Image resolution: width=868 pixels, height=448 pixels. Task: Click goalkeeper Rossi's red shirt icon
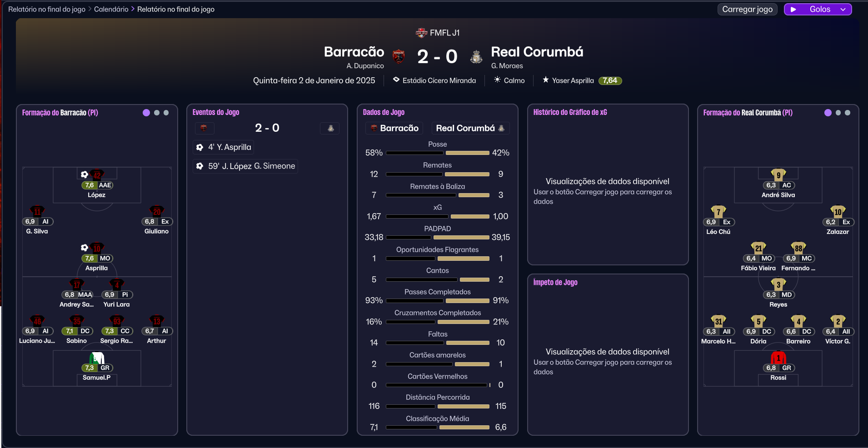click(778, 358)
